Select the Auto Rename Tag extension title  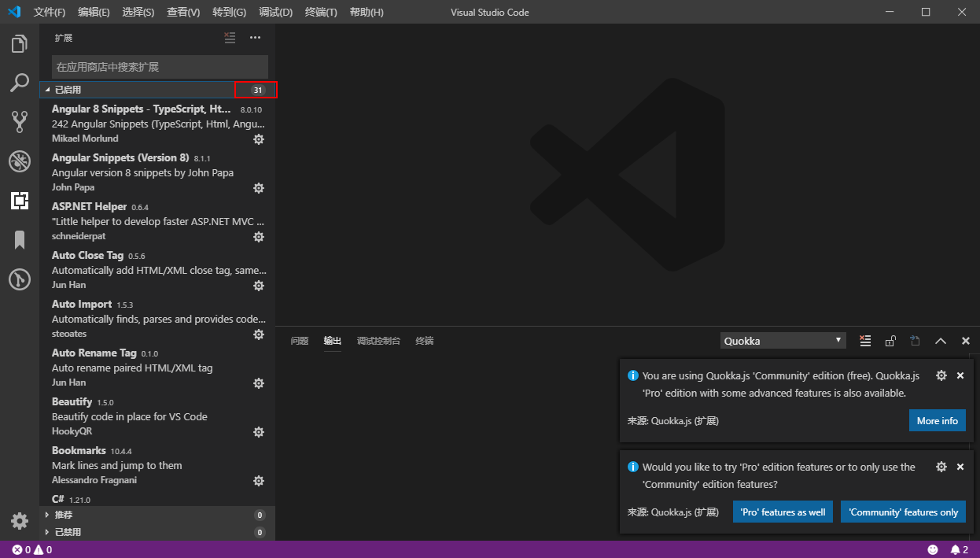(94, 353)
